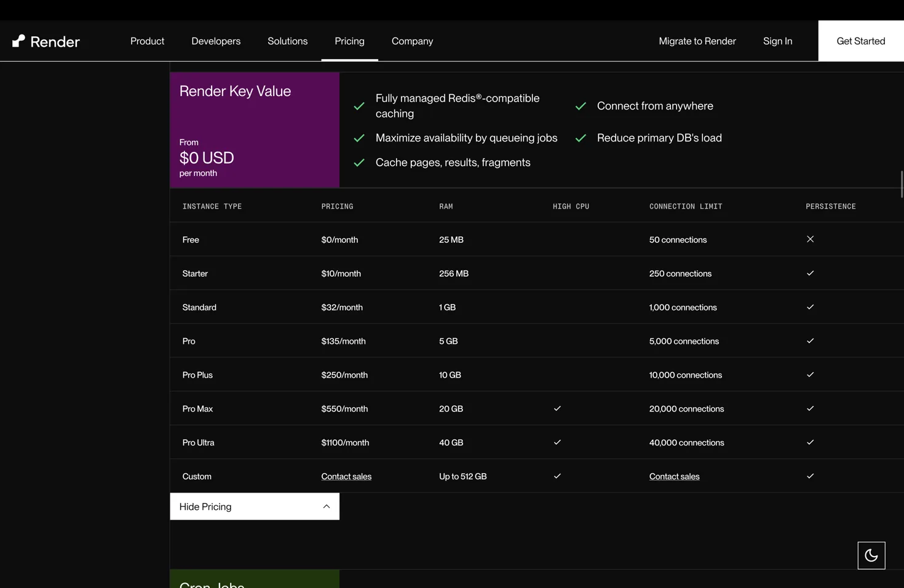Click the Pro Ultra High CPU checkmark
904x588 pixels.
(x=557, y=442)
